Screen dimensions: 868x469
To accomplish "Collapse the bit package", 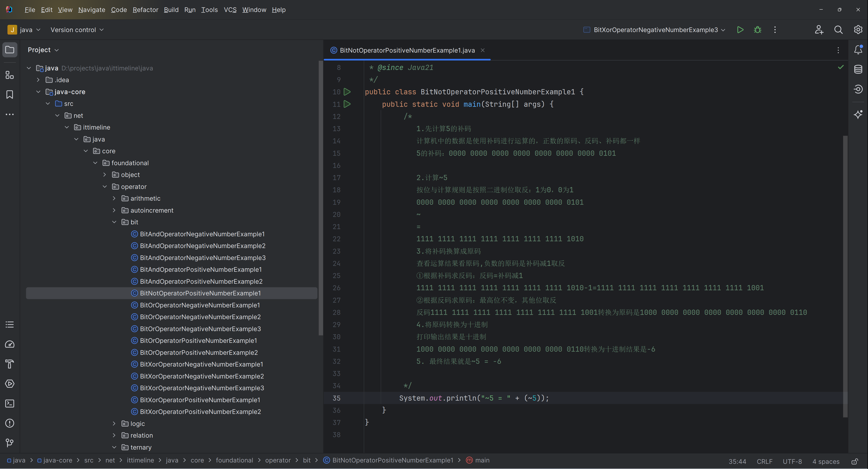I will click(x=114, y=222).
